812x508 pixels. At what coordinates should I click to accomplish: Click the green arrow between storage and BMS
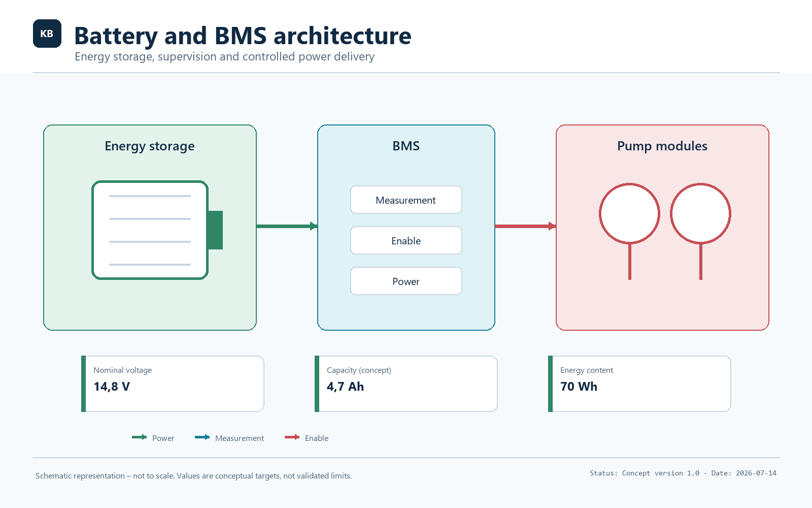pyautogui.click(x=287, y=226)
